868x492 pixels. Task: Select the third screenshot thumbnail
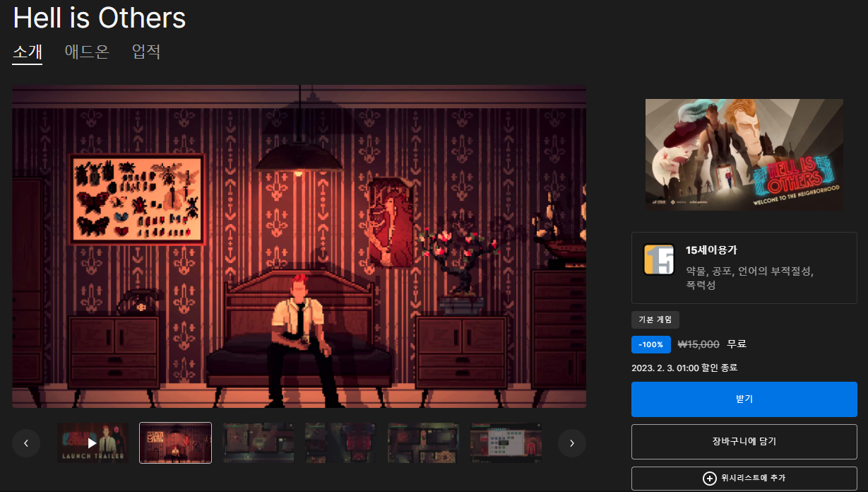(258, 443)
